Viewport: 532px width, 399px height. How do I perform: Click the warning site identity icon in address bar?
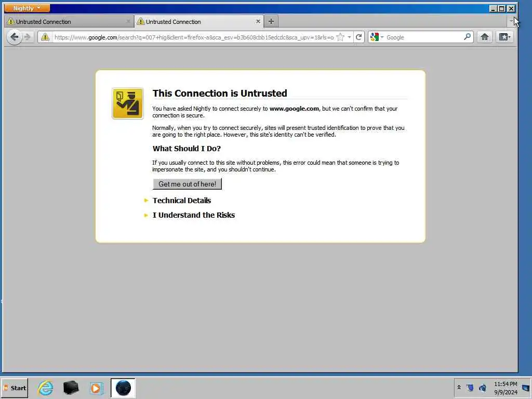45,37
